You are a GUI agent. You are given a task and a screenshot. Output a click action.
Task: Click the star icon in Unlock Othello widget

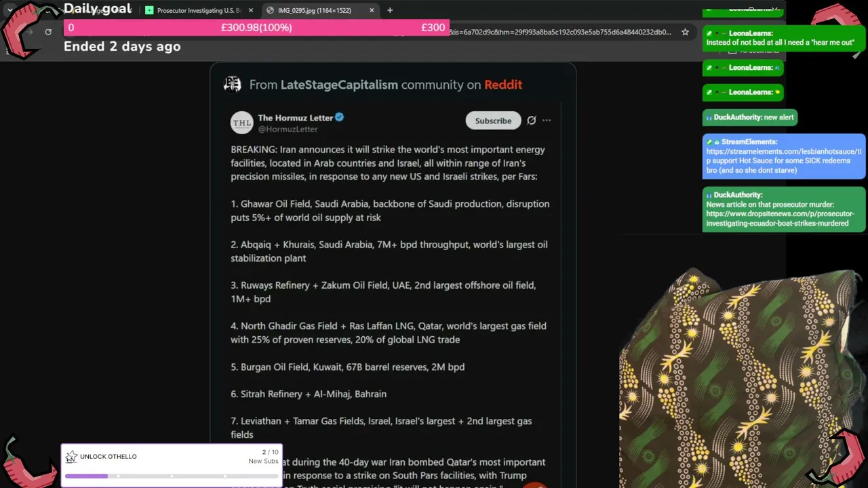click(x=71, y=457)
